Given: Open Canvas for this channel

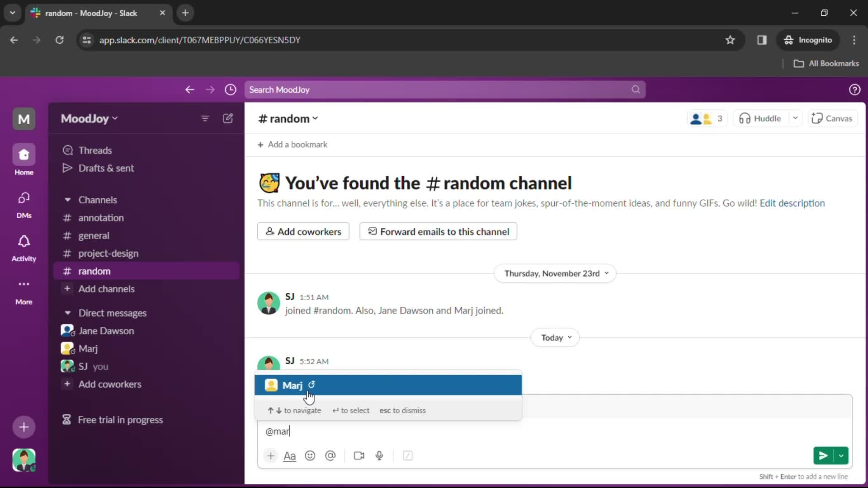Looking at the screenshot, I should point(832,119).
